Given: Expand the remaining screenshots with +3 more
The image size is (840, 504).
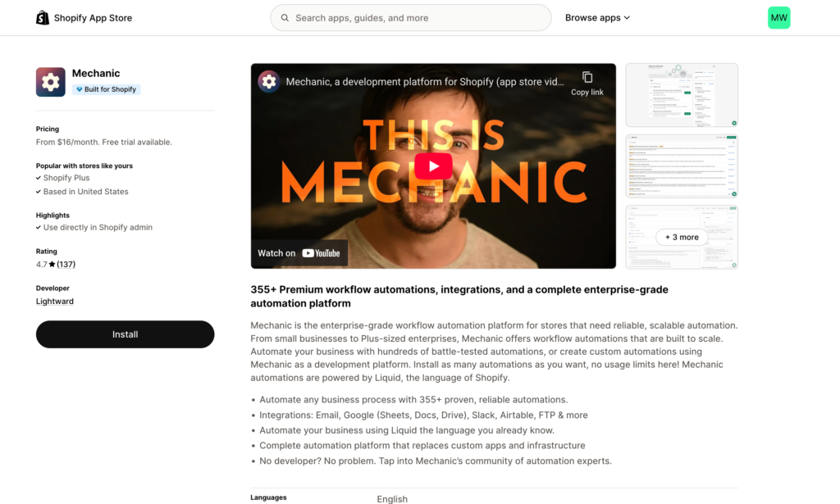Looking at the screenshot, I should [681, 237].
